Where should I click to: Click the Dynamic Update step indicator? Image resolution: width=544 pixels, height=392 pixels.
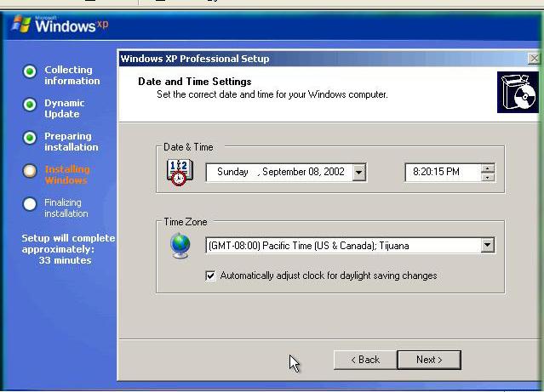30,105
